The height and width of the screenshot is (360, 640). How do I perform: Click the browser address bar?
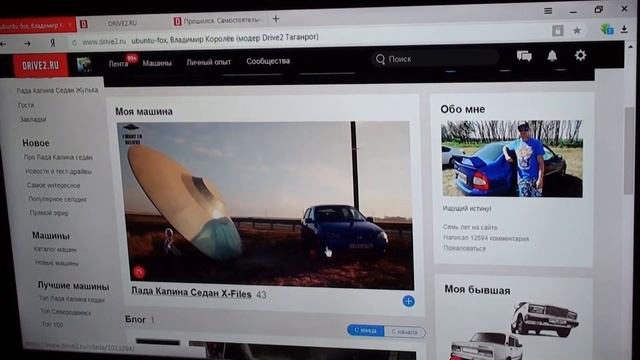pos(310,39)
